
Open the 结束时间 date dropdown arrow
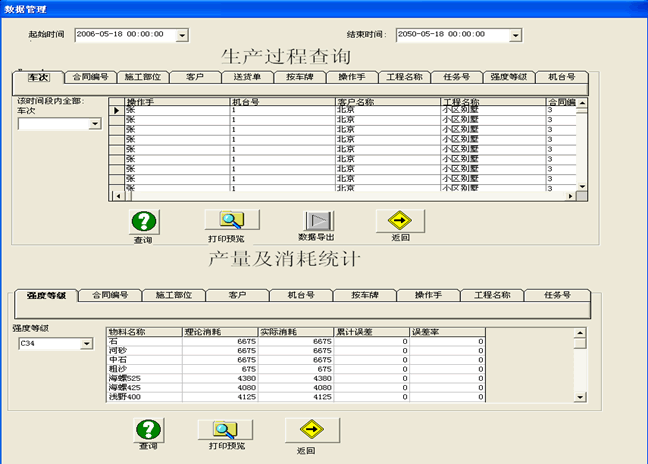(515, 36)
